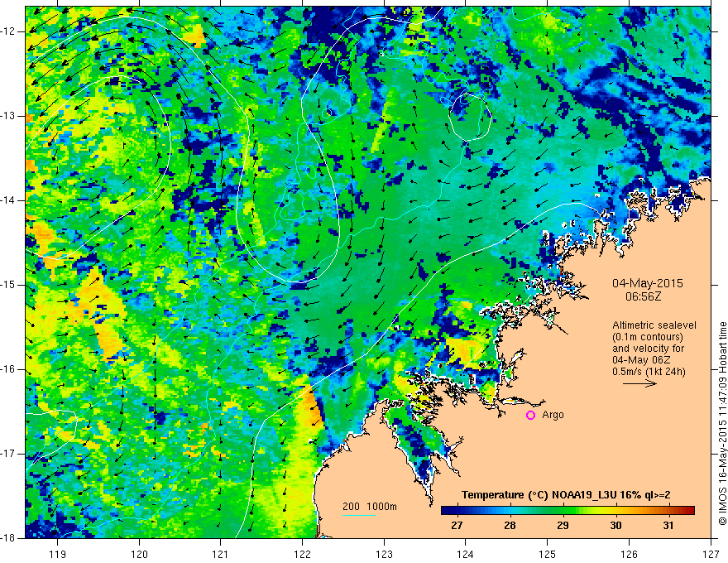
Task: Click longitude label 119 on bottom axis
Action: [x=58, y=554]
